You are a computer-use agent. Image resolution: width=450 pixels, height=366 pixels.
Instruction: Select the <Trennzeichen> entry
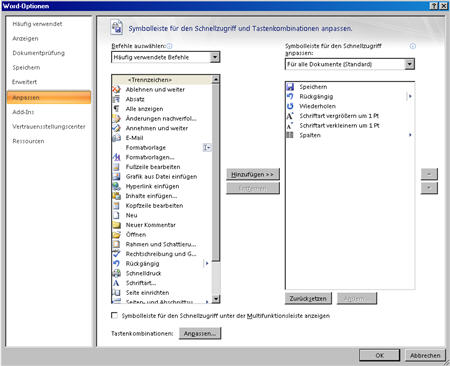(162, 80)
